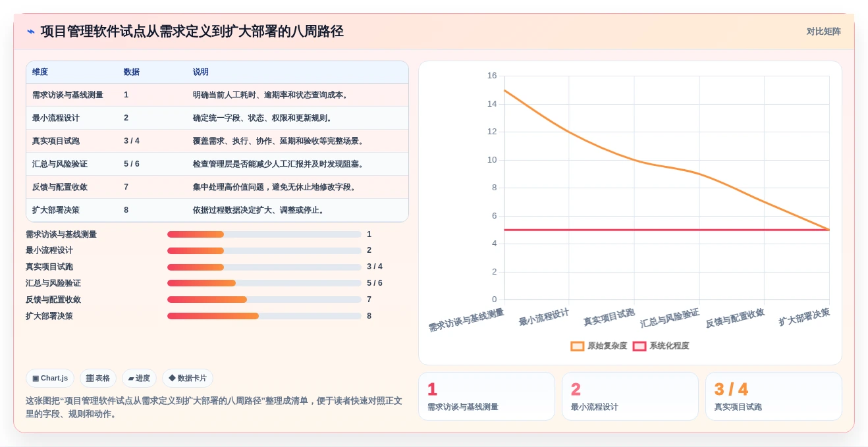This screenshot has height=447, width=868.
Task: Click chart axis label 需求访谈与基线测量
Action: click(x=466, y=320)
